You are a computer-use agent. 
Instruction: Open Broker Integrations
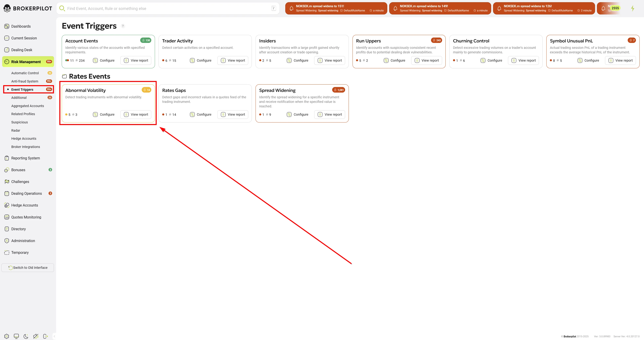point(26,147)
